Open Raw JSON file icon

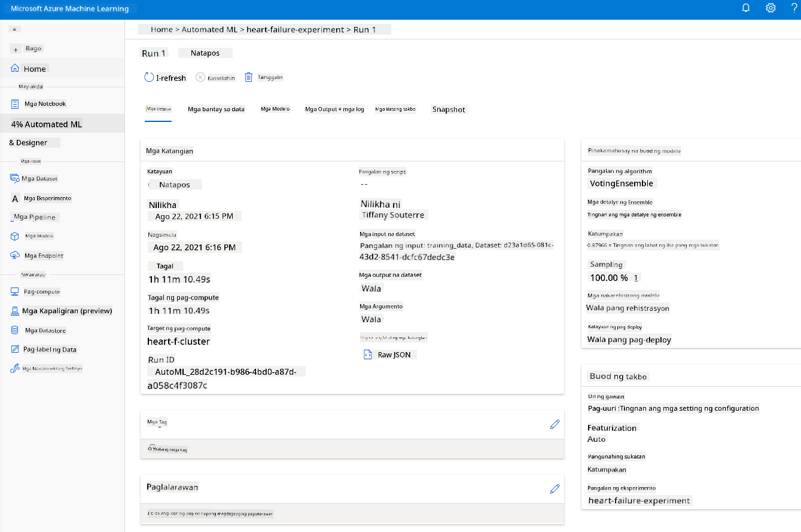[x=367, y=354]
